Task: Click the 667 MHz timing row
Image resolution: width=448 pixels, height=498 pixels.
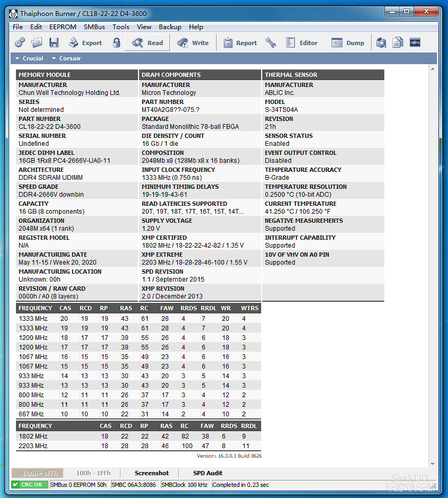Action: 139,414
